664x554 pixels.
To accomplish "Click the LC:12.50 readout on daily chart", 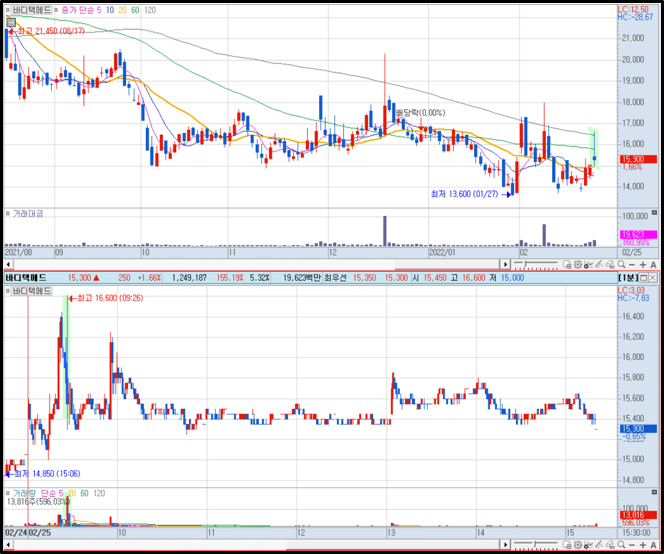I will click(x=633, y=9).
